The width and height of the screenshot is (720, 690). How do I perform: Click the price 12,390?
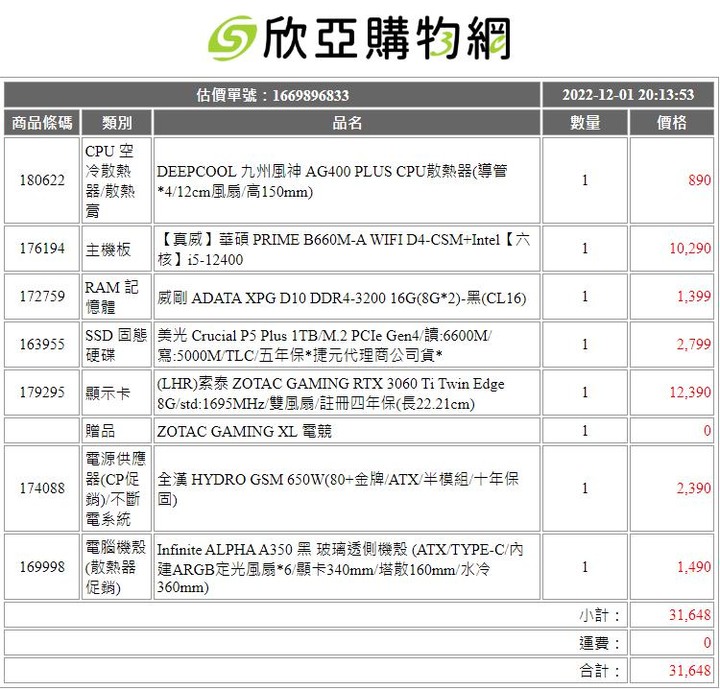pos(690,392)
